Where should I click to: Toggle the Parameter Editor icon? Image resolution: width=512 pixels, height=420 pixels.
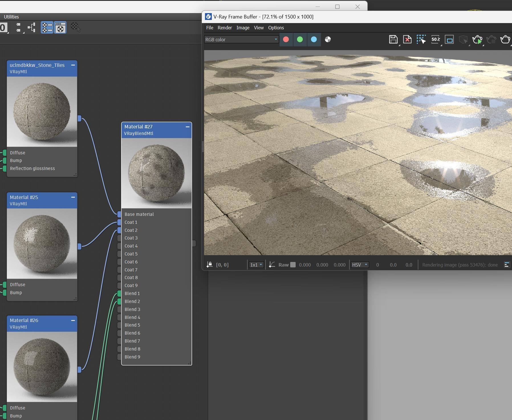pos(60,28)
